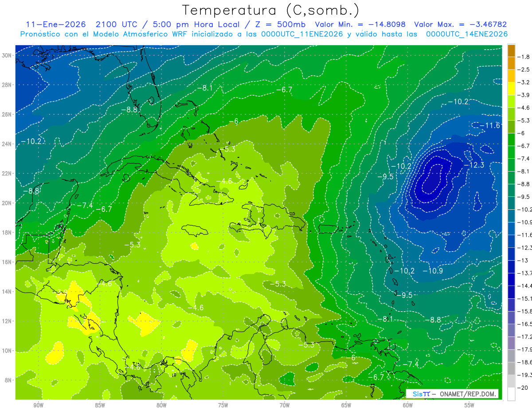Click the '30N' latitude axis label
This screenshot has width=532, height=411.
[x=7, y=55]
